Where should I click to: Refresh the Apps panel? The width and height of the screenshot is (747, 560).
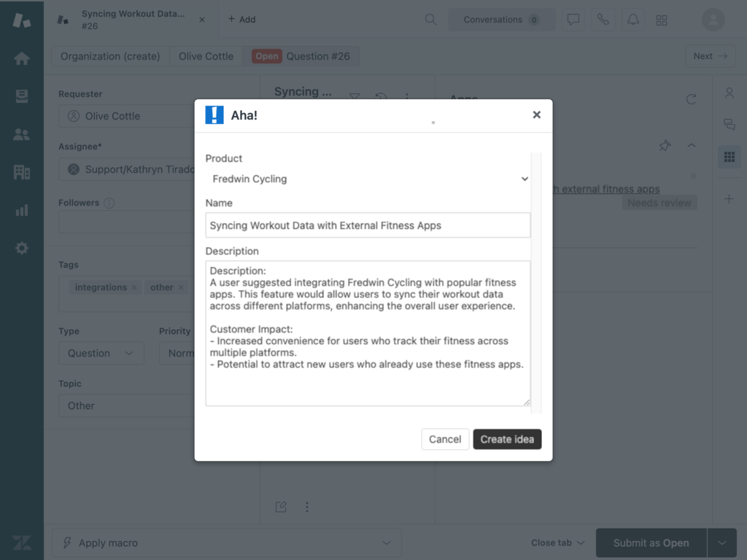click(x=692, y=98)
